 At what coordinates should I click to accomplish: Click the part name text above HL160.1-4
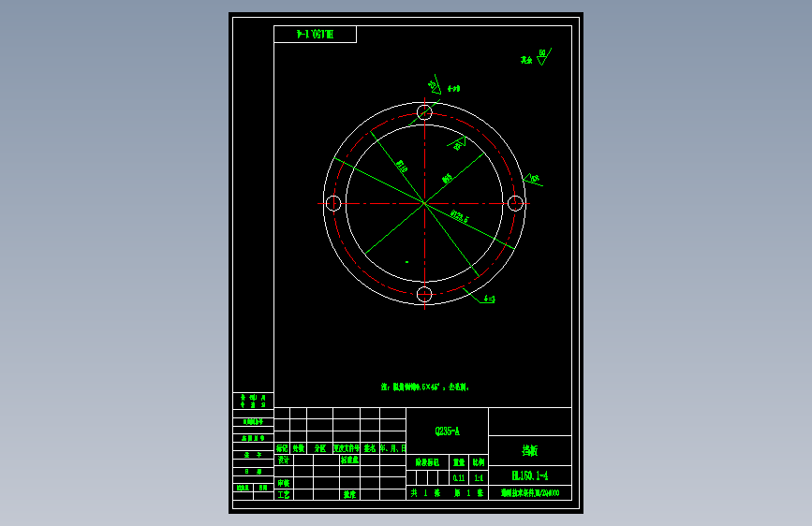pos(530,450)
